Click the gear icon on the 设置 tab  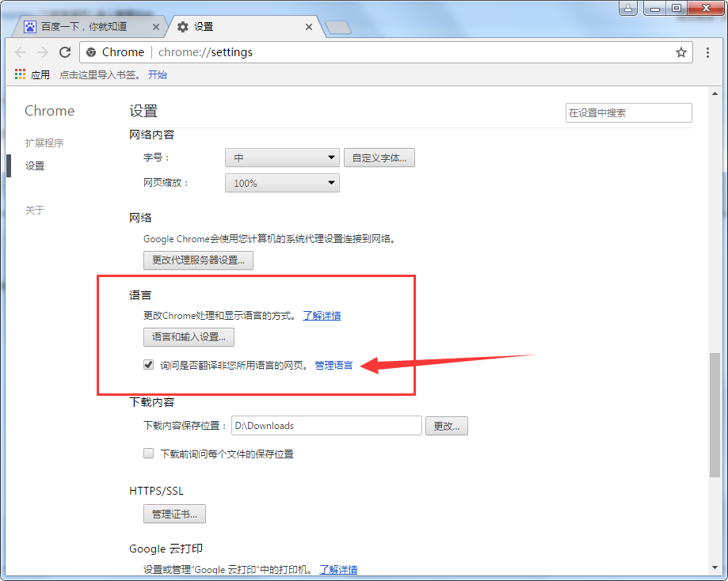pos(183,26)
